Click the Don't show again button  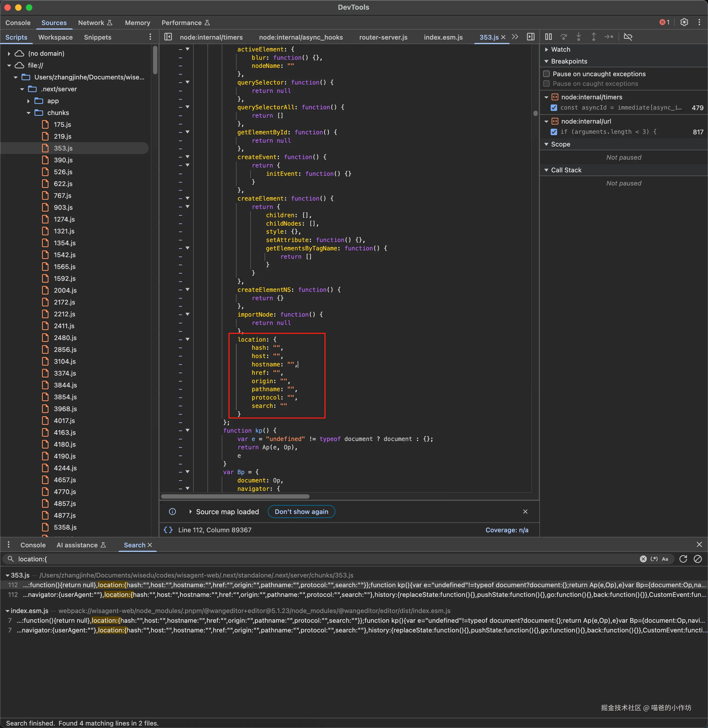click(x=301, y=512)
